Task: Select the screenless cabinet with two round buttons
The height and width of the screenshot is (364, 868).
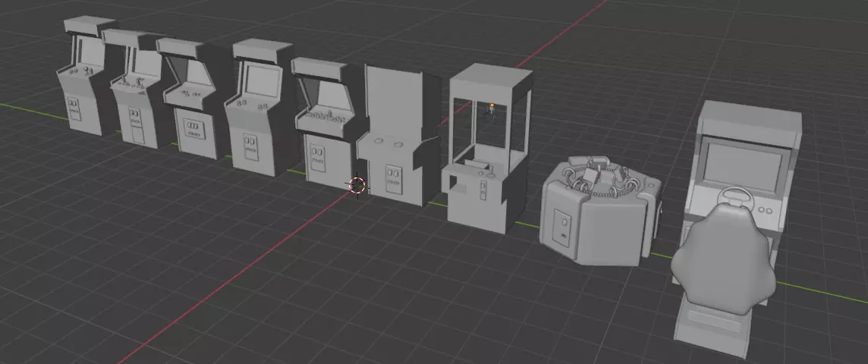Action: pyautogui.click(x=398, y=136)
